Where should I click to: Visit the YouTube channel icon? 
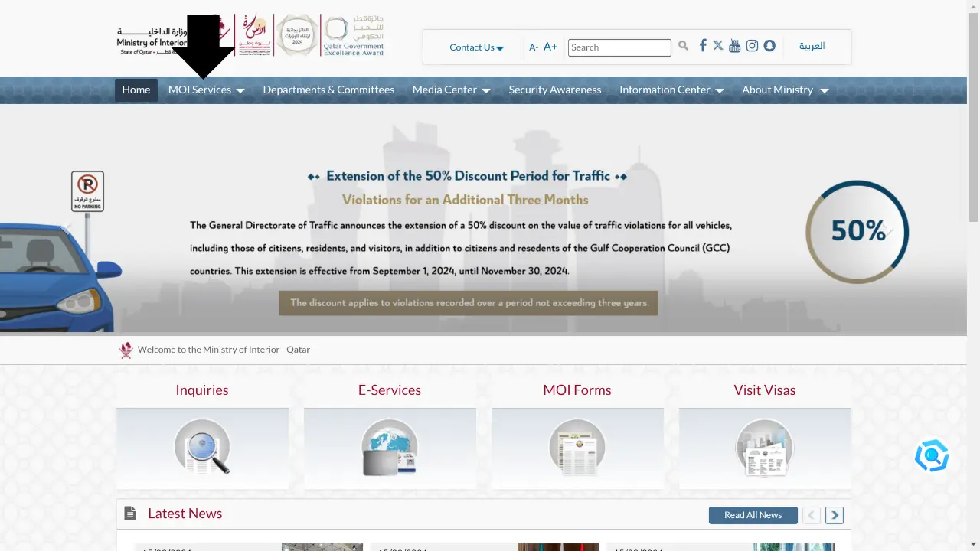[735, 46]
